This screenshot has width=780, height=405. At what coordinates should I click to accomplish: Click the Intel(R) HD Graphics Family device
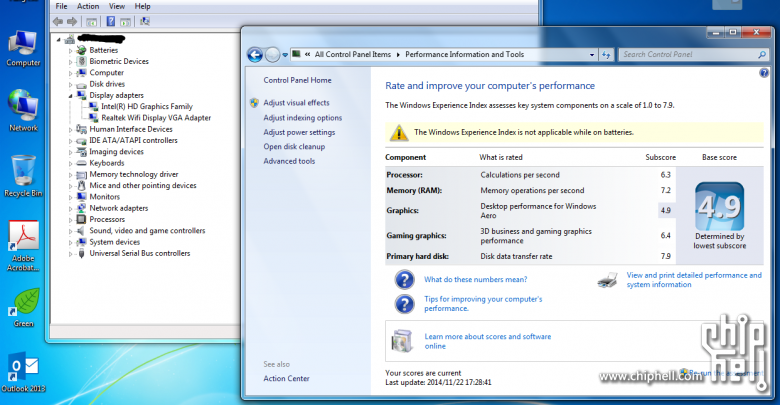point(147,106)
